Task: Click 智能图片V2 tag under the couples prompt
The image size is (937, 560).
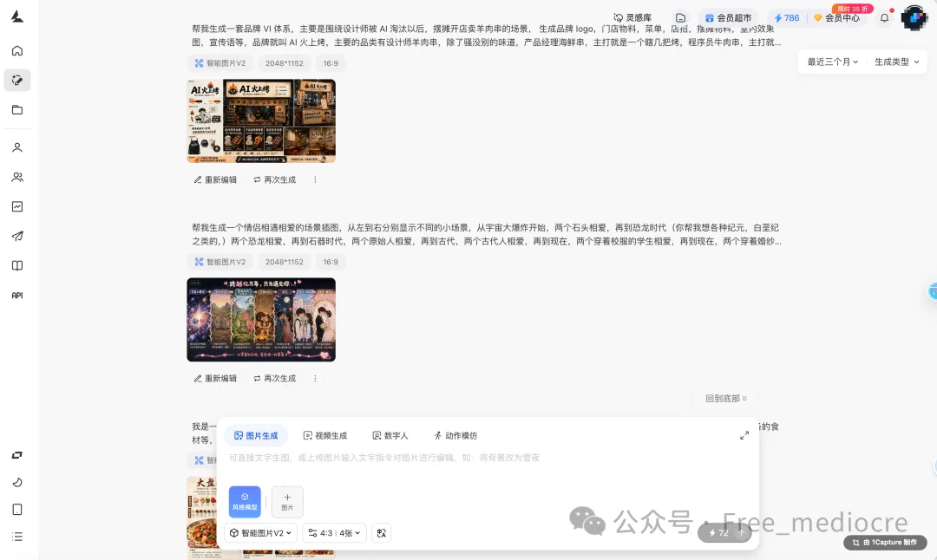Action: click(x=220, y=262)
